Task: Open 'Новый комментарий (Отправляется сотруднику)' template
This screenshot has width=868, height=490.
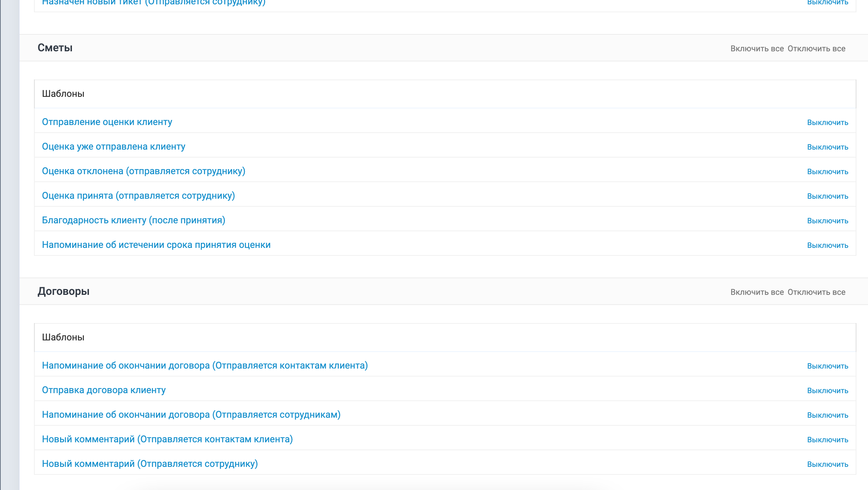Action: [150, 464]
